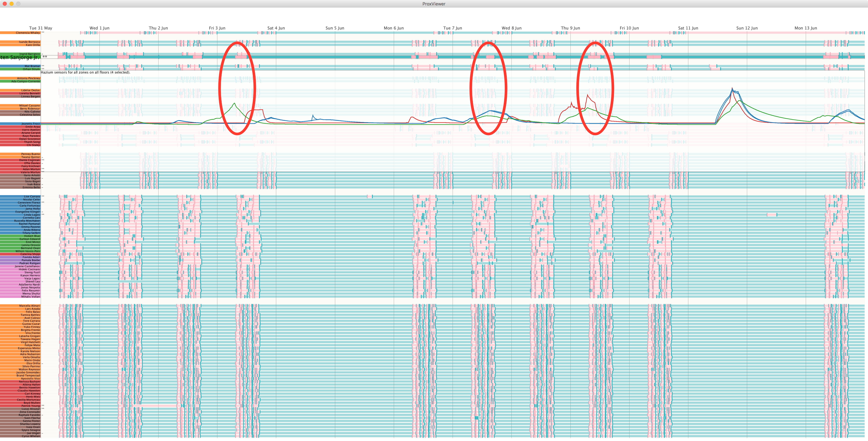This screenshot has width=868, height=441.
Task: Select the Sherell Lea row label
Action: (x=20, y=281)
